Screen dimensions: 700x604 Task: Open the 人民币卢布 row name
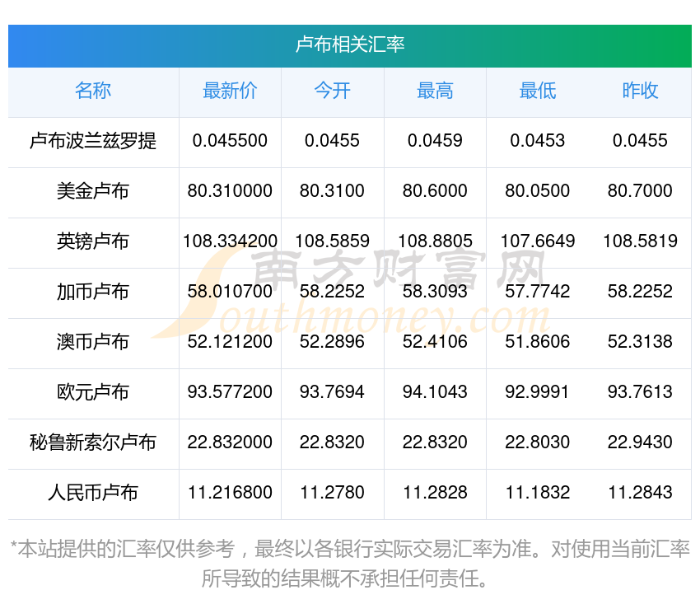93,493
